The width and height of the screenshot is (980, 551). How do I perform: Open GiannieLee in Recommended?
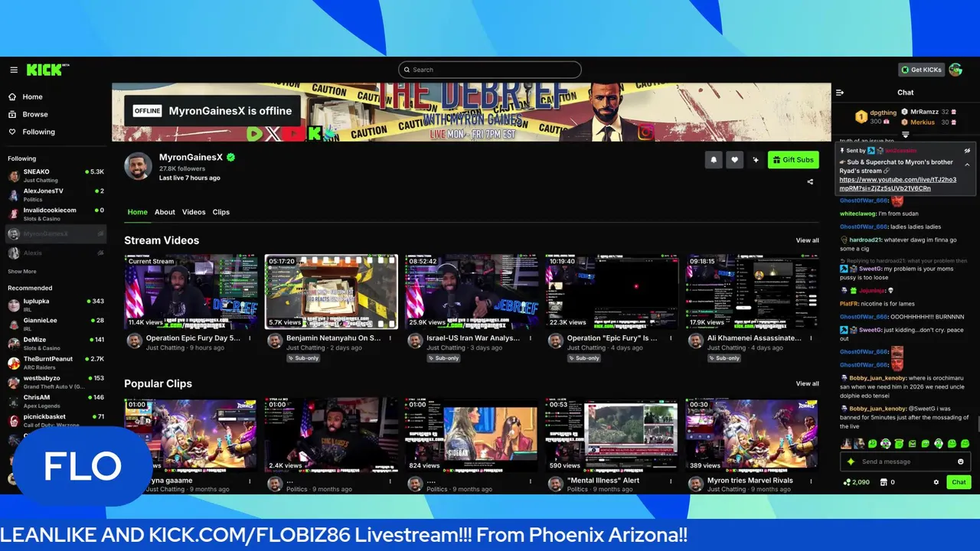56,324
